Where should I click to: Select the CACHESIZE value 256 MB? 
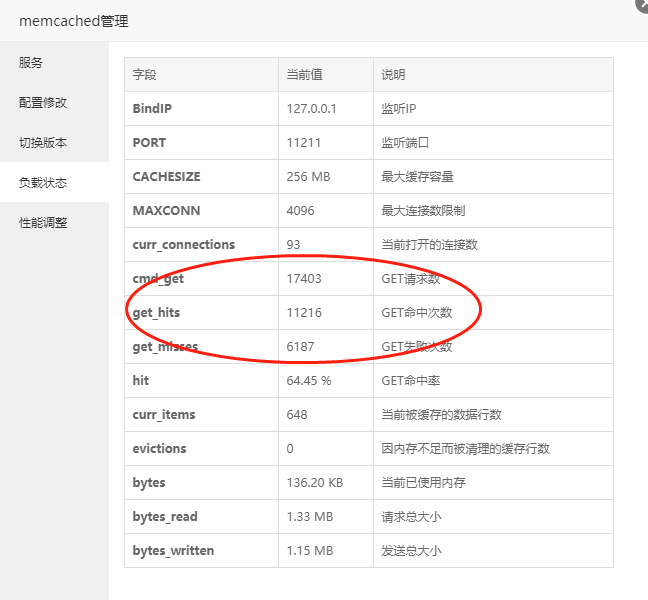[x=308, y=177]
